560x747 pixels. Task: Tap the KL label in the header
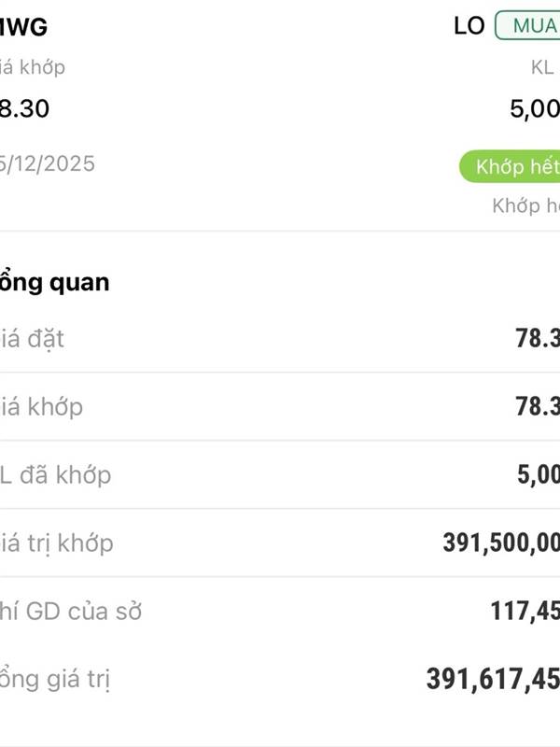click(542, 67)
